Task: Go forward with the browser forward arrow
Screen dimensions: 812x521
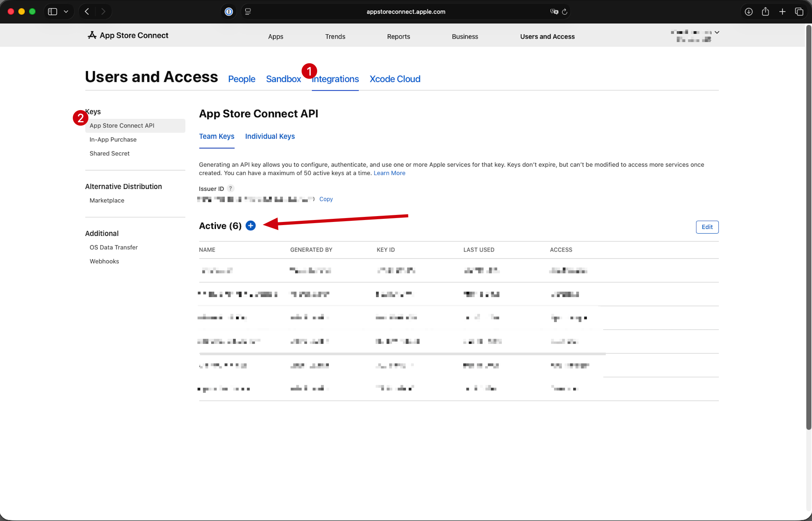Action: (x=103, y=12)
